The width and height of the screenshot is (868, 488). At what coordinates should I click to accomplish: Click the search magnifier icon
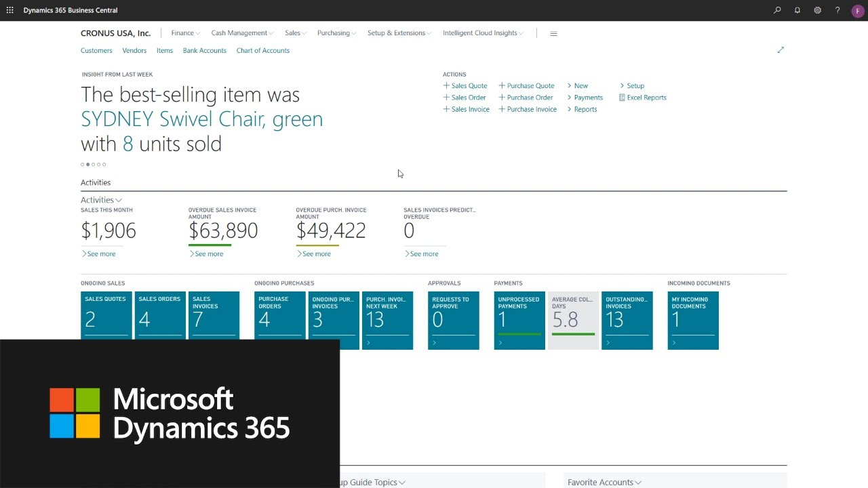(x=777, y=10)
